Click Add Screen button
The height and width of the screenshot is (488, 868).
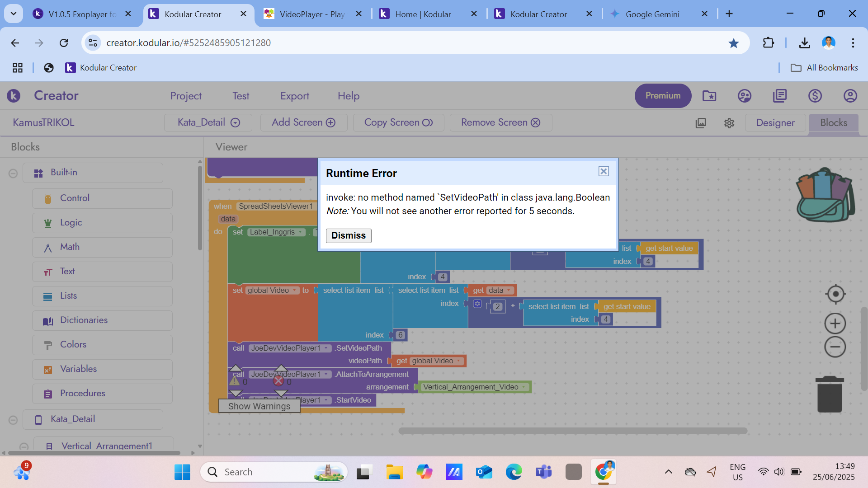pos(304,122)
